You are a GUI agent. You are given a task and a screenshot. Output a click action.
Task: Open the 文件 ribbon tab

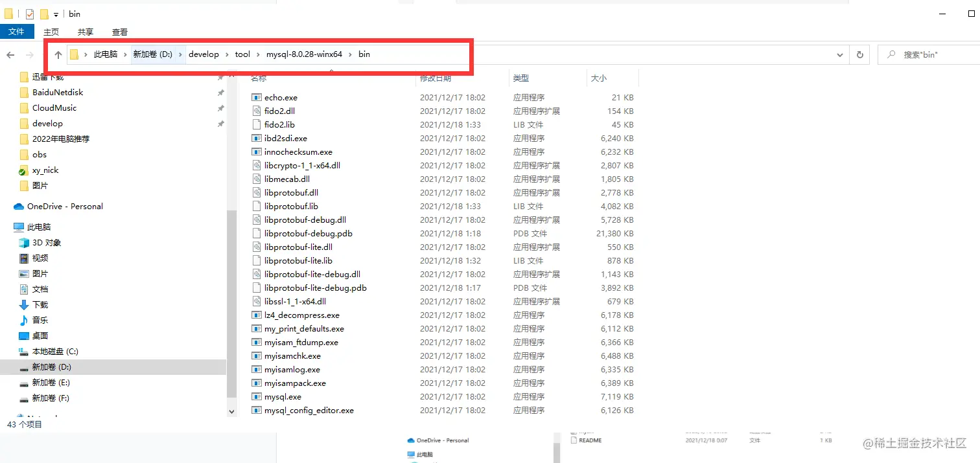point(16,31)
